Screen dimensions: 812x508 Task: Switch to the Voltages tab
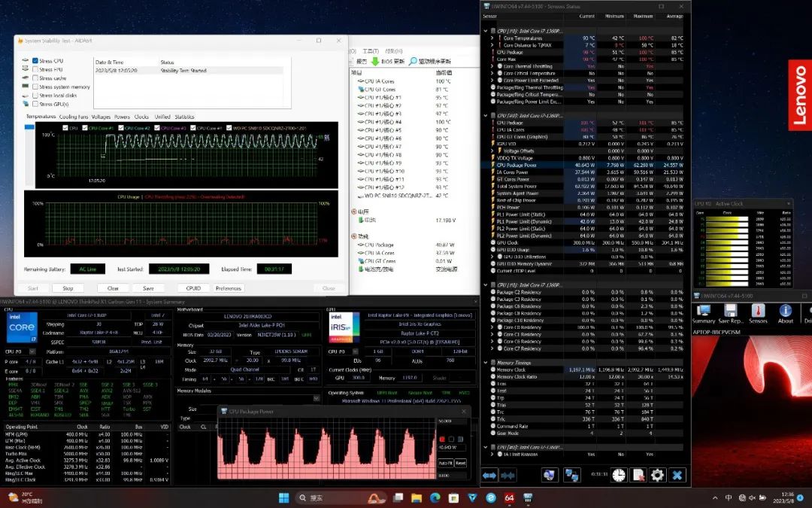click(x=101, y=117)
